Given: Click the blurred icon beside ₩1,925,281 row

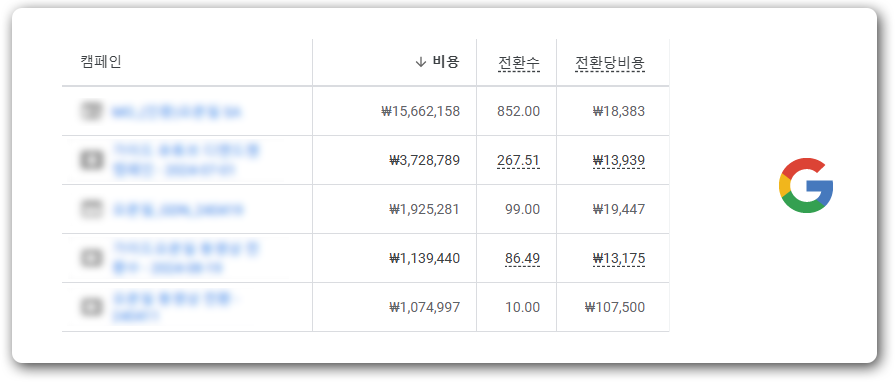Looking at the screenshot, I should 90,210.
